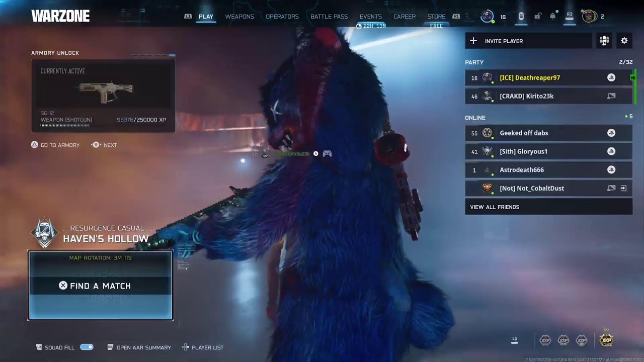The height and width of the screenshot is (362, 644).
Task: Click the platform icon on the Kirito23k row
Action: pos(611,96)
